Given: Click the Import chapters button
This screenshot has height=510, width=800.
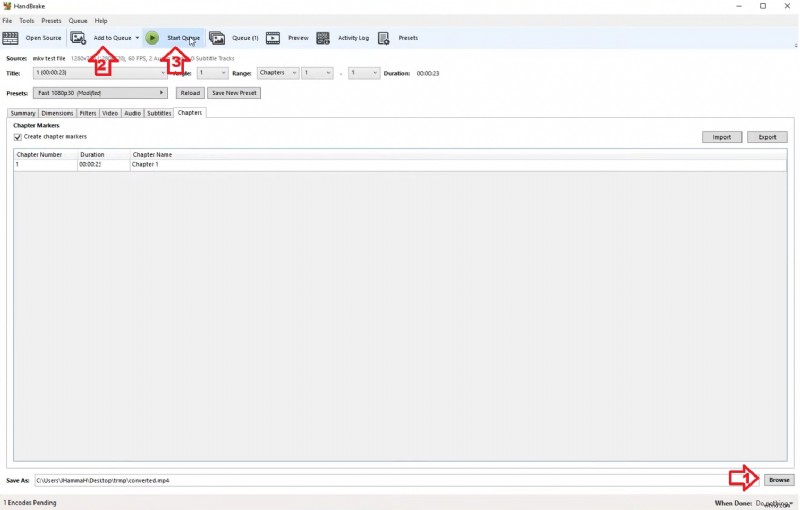Looking at the screenshot, I should click(x=722, y=137).
